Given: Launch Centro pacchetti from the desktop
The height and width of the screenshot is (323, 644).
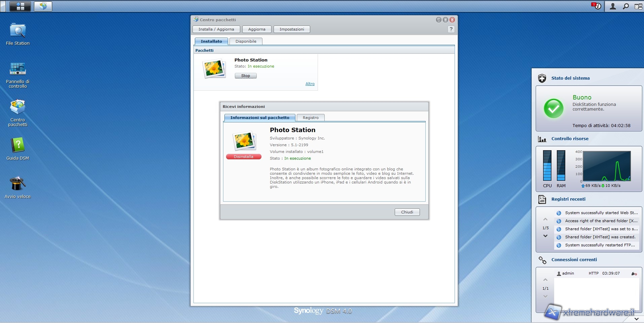Looking at the screenshot, I should point(17,108).
